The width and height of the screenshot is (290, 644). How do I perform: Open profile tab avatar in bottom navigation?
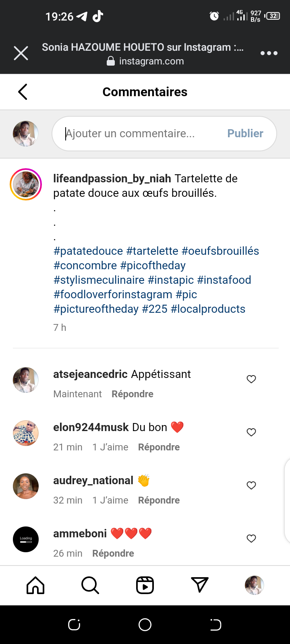254,585
